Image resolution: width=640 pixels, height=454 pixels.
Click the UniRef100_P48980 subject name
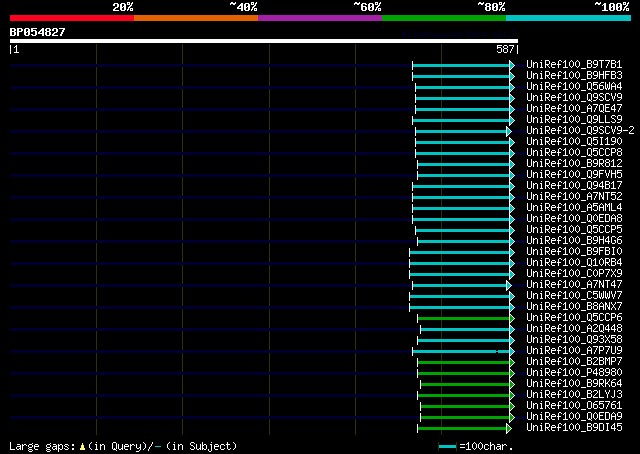tap(574, 373)
